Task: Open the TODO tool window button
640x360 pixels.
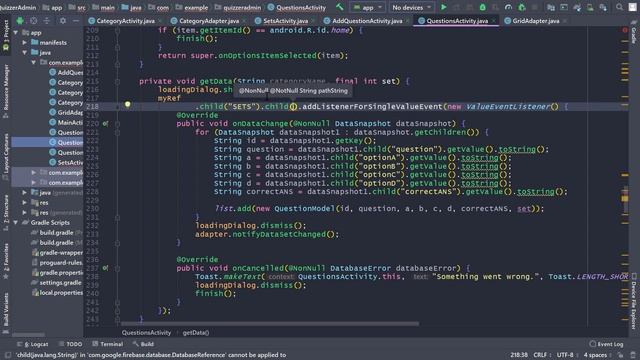Action: click(70, 344)
